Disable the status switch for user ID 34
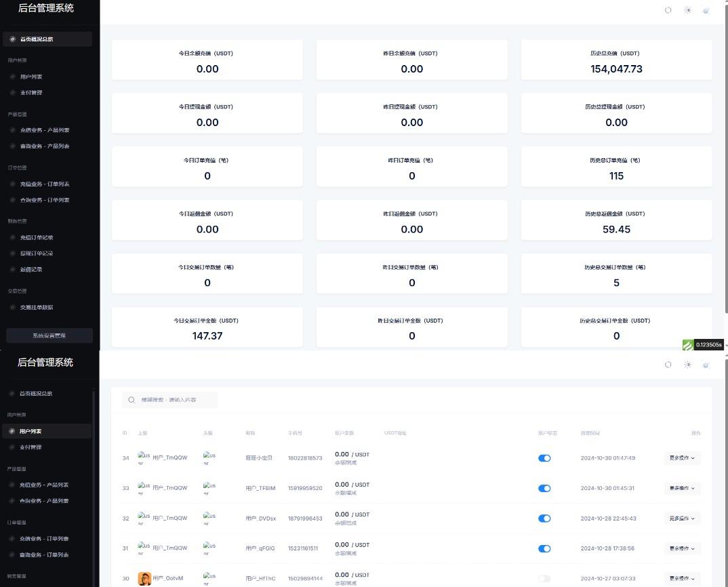728x587 pixels. pos(544,458)
